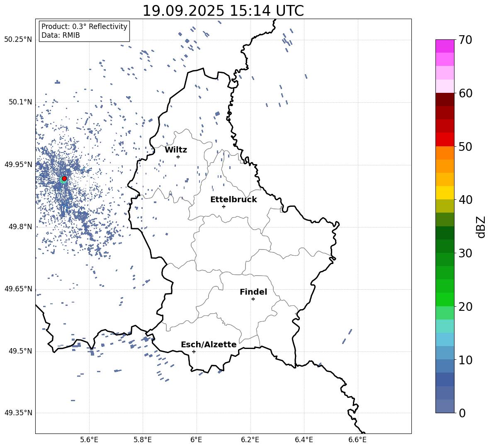Pick the dark maroon swatch below 60
491x448 pixels.
[445, 99]
